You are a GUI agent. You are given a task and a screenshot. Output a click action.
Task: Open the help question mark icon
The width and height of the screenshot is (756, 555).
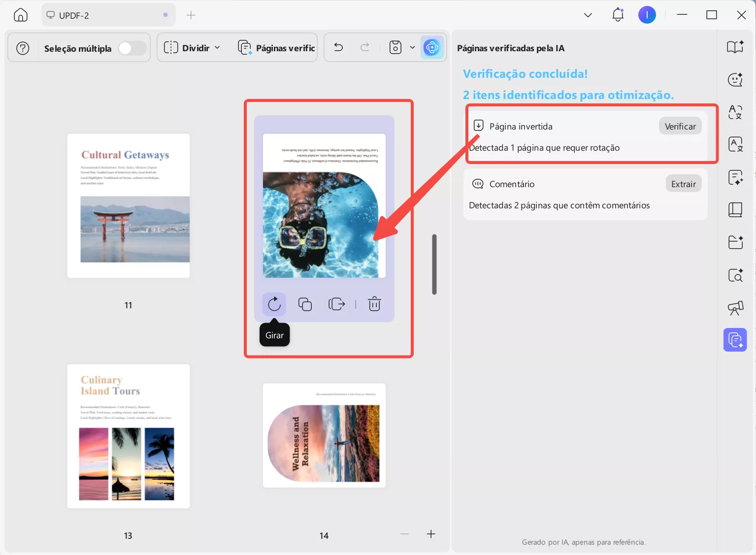23,48
